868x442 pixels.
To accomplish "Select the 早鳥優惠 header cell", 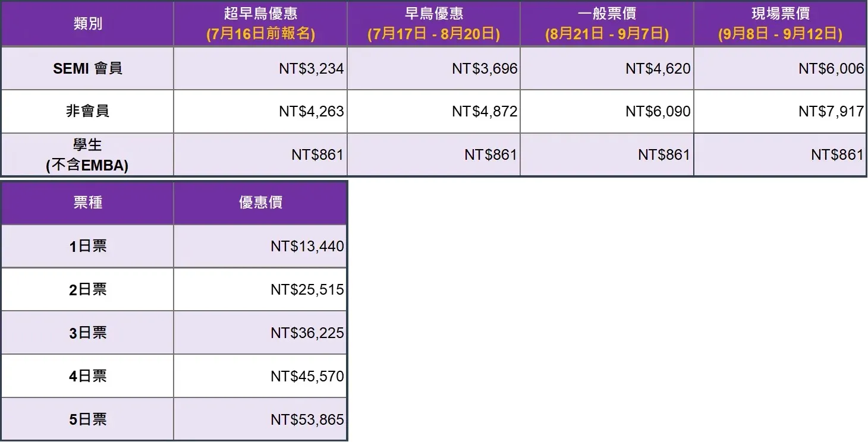I will [x=433, y=24].
